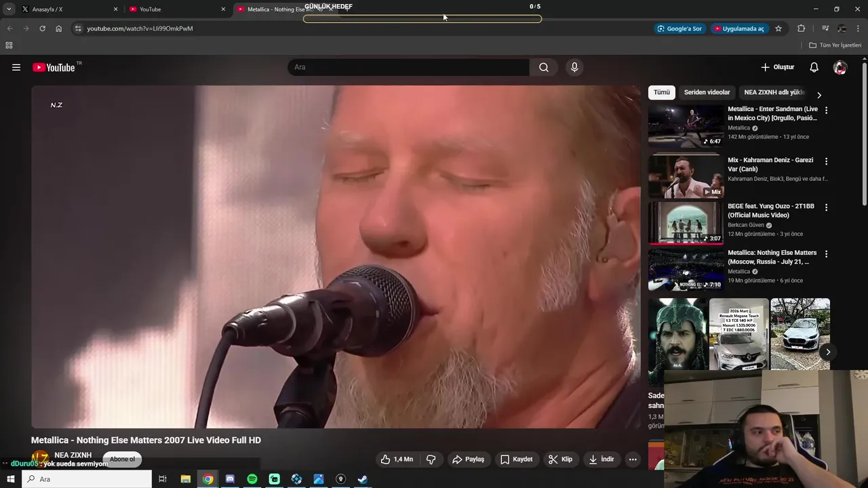Screen dimensions: 868x488
Task: Open the Chrome extensions puzzle icon
Action: click(x=802, y=28)
